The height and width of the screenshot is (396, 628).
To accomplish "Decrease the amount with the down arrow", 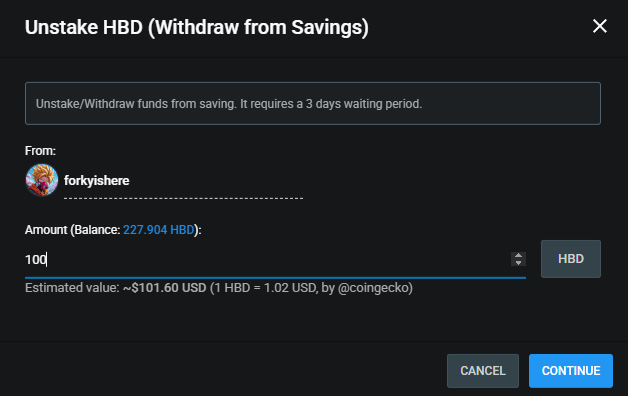I will [x=518, y=263].
